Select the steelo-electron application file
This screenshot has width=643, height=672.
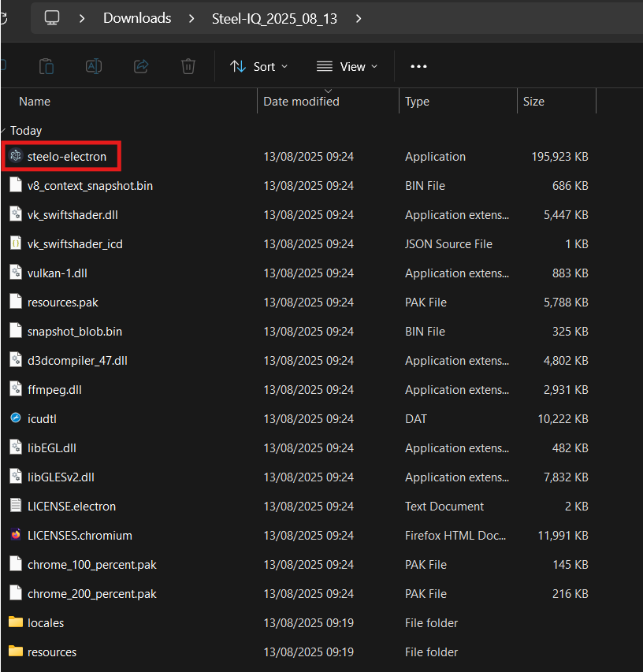point(66,157)
